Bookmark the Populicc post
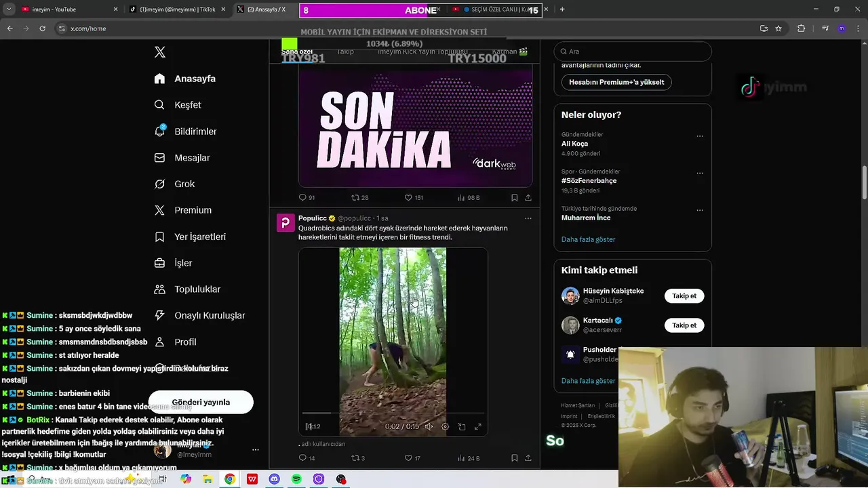This screenshot has width=868, height=488. click(x=514, y=458)
